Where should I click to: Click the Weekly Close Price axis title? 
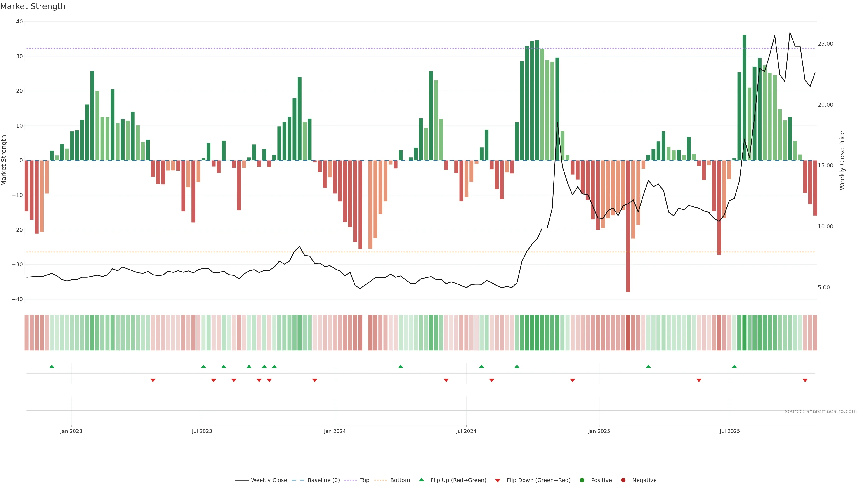[842, 160]
